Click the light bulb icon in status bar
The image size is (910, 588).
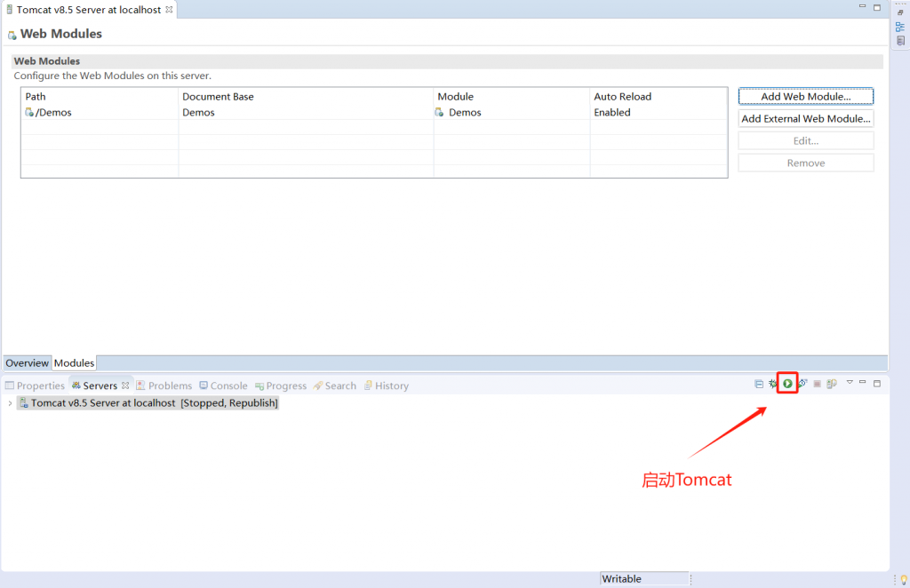[903, 579]
